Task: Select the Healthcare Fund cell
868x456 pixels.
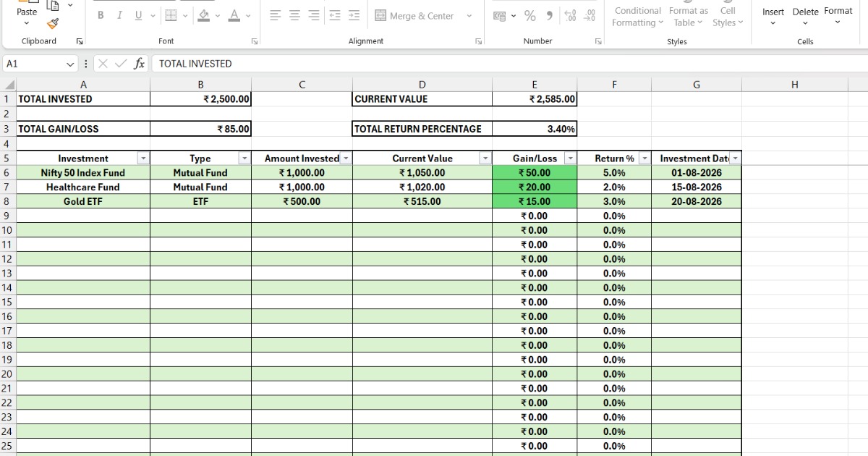Action: coord(83,187)
